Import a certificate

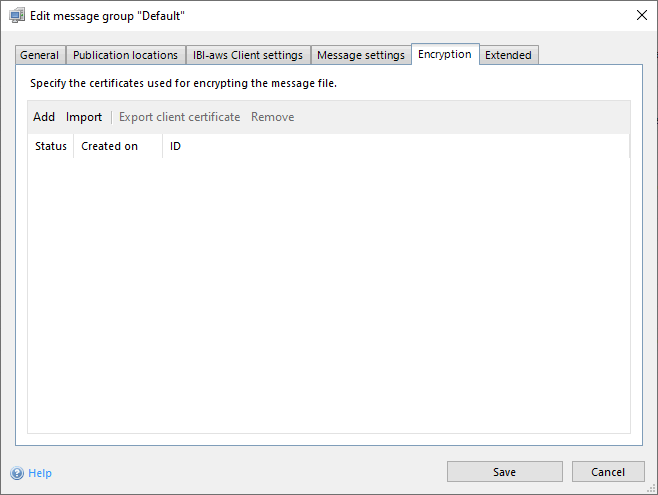(84, 117)
